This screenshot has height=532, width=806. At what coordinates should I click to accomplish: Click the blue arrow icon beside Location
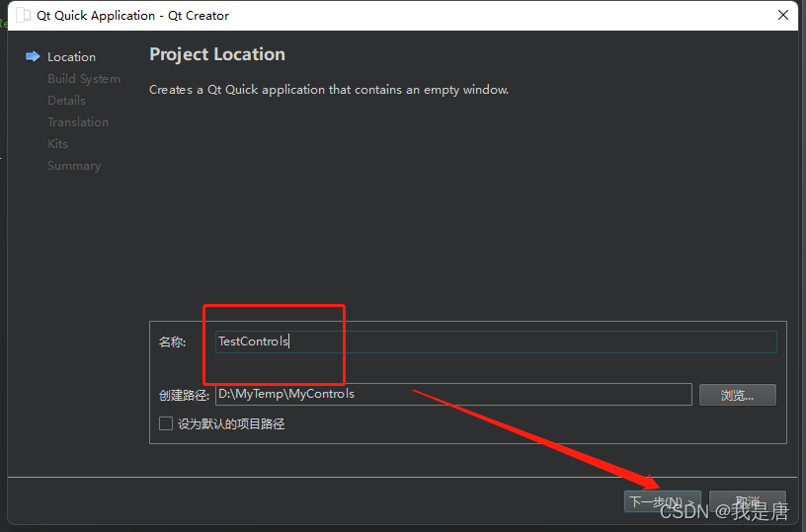[33, 56]
